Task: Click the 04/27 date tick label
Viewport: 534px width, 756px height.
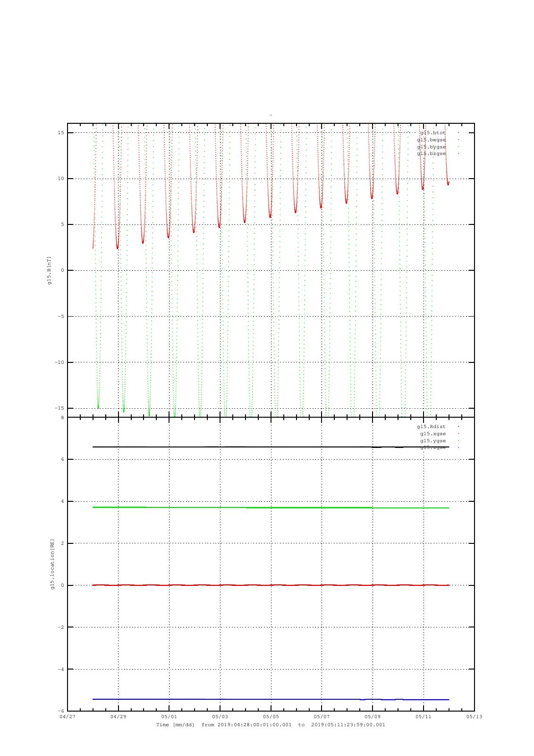Action: (x=68, y=717)
